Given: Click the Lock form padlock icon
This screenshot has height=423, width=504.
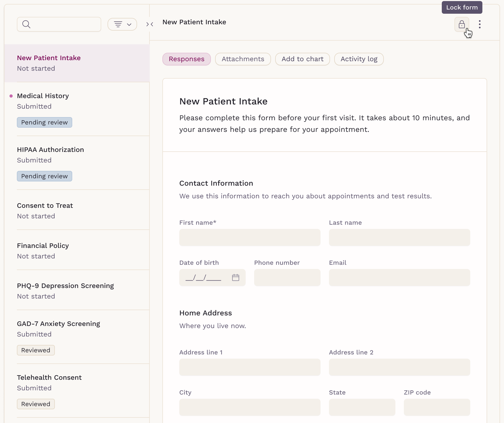Looking at the screenshot, I should tap(462, 24).
